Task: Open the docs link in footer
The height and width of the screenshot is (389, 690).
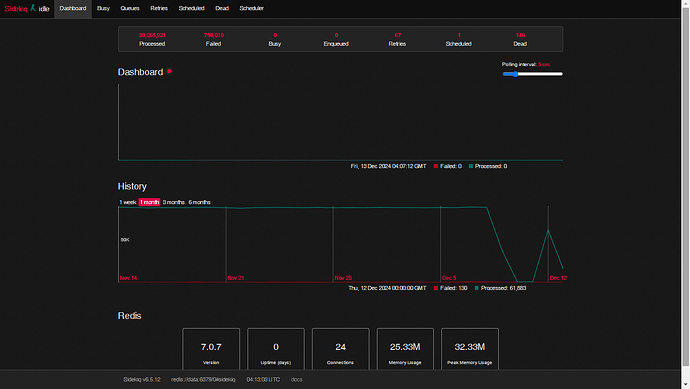Action: tap(297, 379)
